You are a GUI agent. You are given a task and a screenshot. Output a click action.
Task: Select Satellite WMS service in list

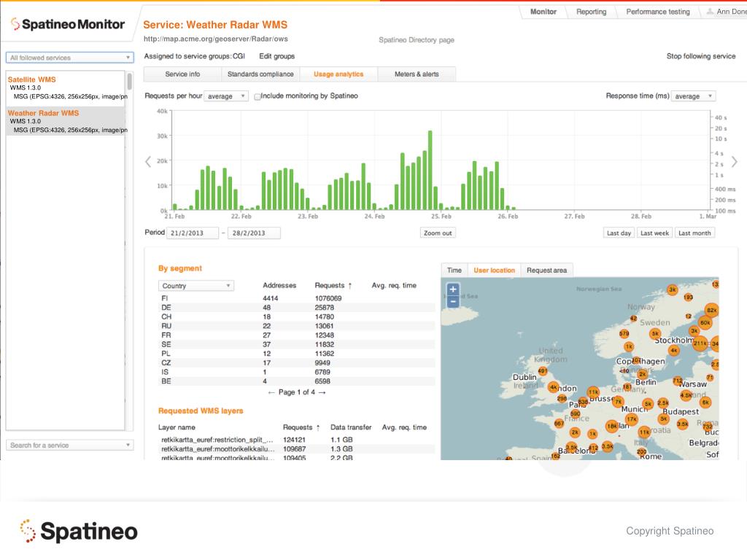coord(66,87)
